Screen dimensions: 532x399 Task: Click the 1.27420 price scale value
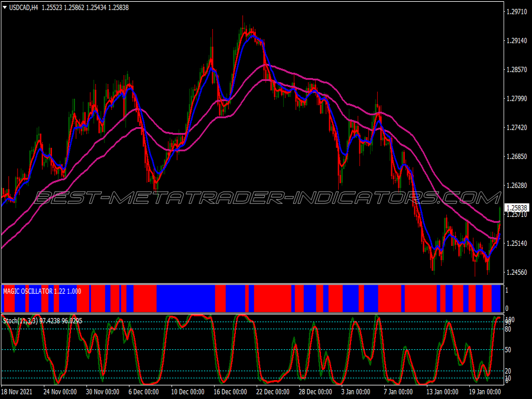coord(517,128)
